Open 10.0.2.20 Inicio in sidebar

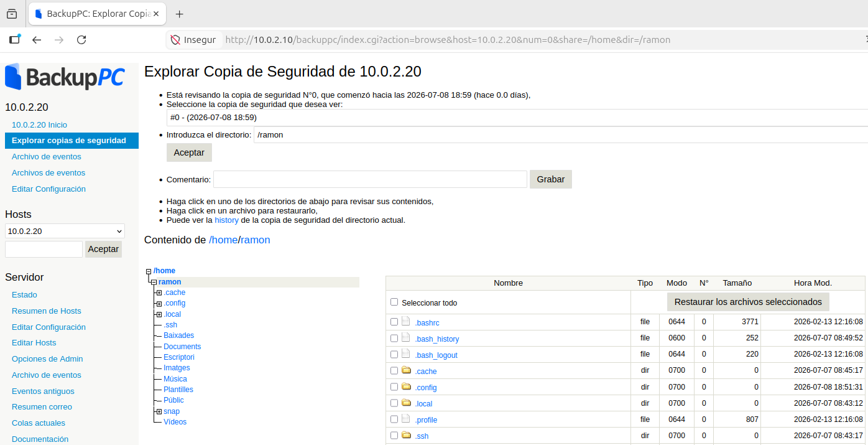click(x=39, y=124)
